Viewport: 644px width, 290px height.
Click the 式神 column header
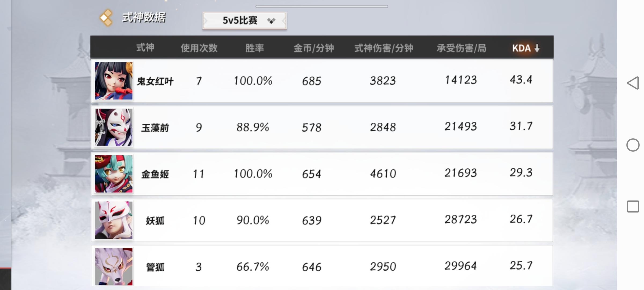145,48
